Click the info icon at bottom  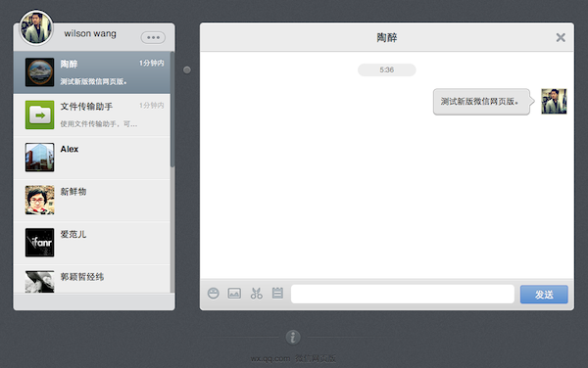(x=293, y=337)
